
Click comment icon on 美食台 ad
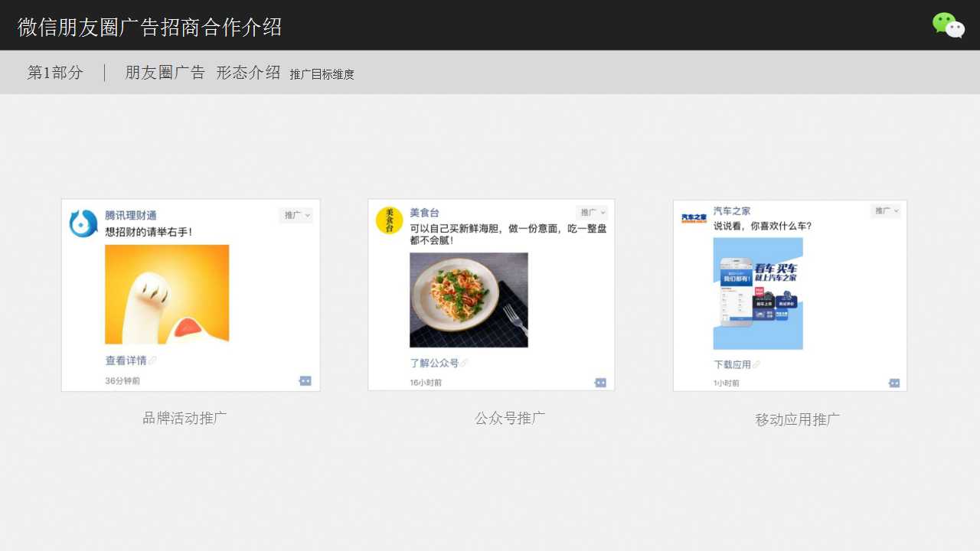pos(600,383)
